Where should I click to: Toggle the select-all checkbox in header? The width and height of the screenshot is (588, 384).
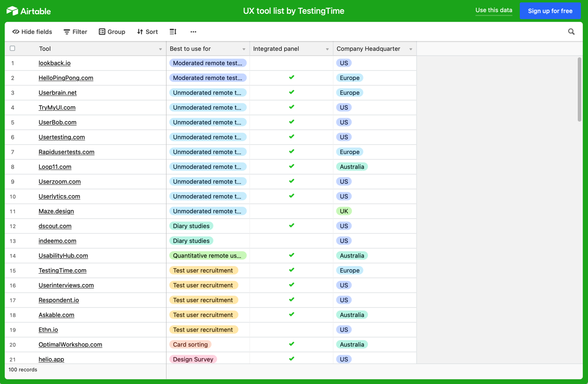(x=13, y=48)
